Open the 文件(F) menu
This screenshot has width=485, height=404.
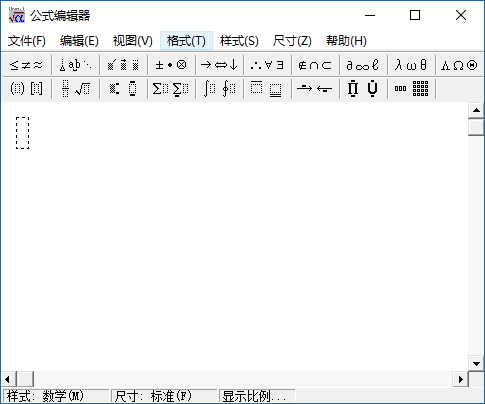pyautogui.click(x=27, y=41)
